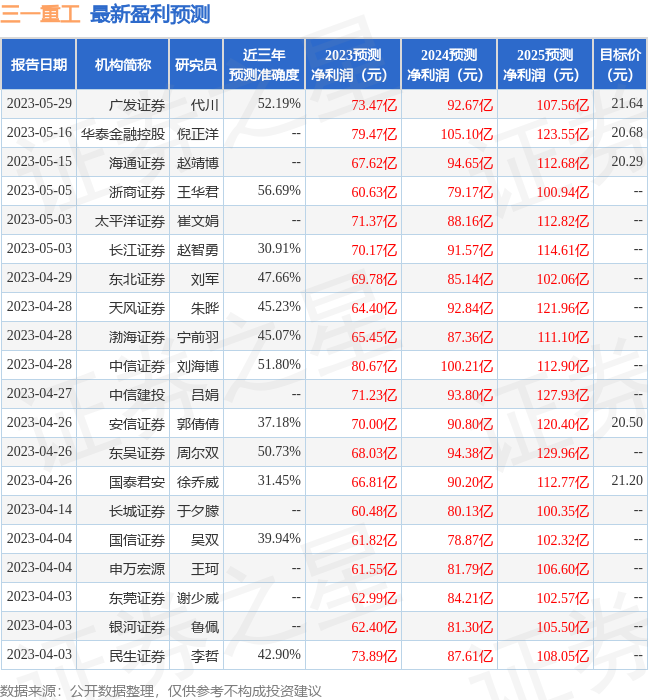Click 2024 profit value 100.21亿
The image size is (648, 700).
467,367
